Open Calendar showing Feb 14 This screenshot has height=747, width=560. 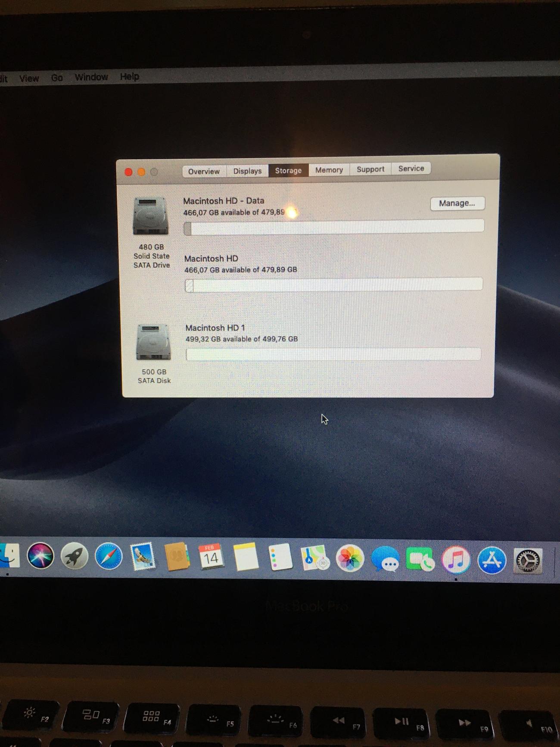[x=211, y=557]
